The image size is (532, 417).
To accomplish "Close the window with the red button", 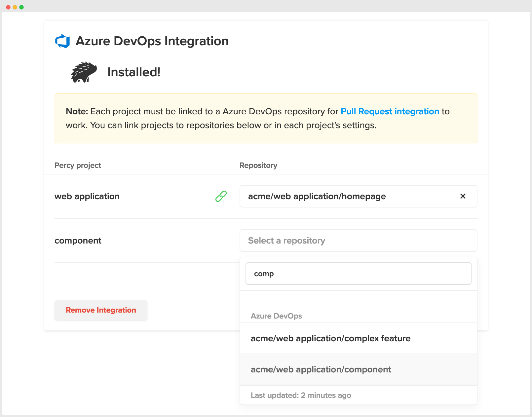I will (8, 7).
